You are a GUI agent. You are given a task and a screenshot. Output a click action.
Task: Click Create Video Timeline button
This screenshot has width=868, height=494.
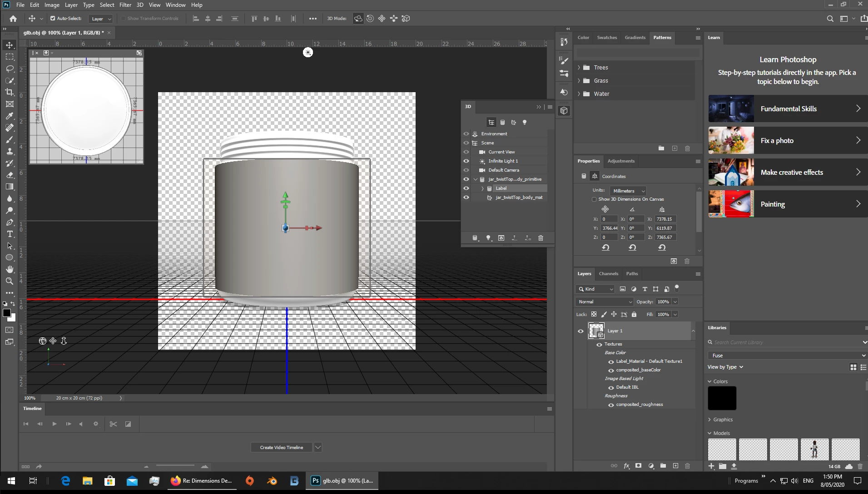point(281,447)
